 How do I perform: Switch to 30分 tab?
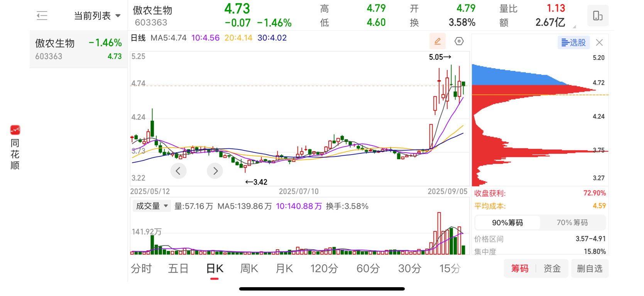[x=409, y=269]
